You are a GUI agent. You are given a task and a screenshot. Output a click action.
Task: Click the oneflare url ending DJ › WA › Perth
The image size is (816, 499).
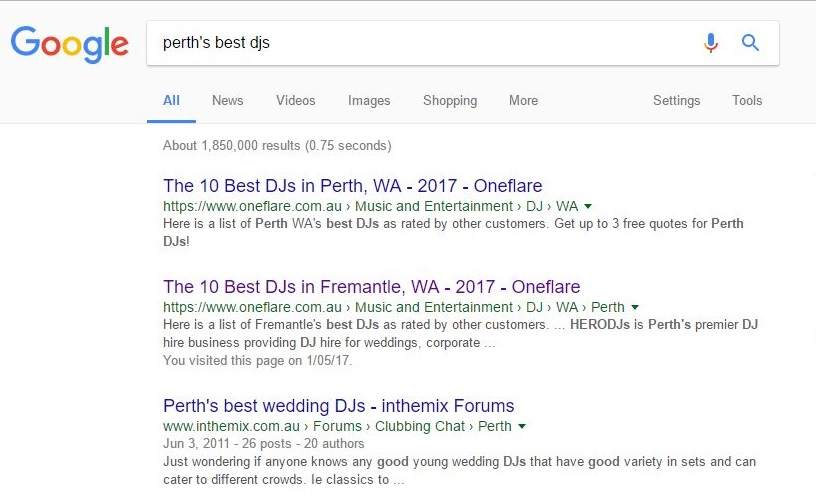[393, 307]
